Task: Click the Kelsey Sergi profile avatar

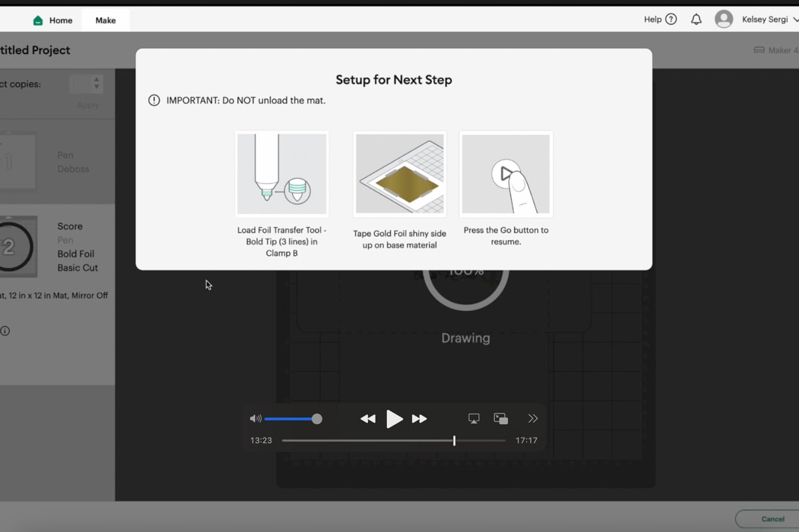Action: [724, 19]
